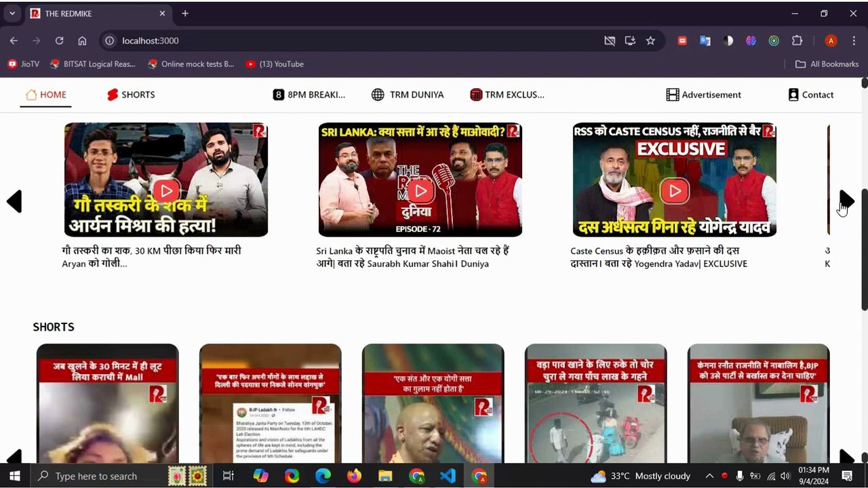Reload the localhost page
868x488 pixels.
(59, 41)
